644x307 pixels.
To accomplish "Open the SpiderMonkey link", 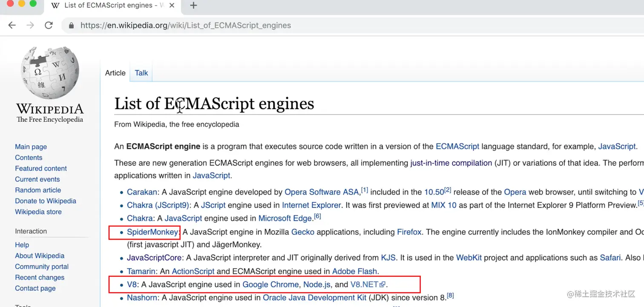I will pyautogui.click(x=152, y=232).
